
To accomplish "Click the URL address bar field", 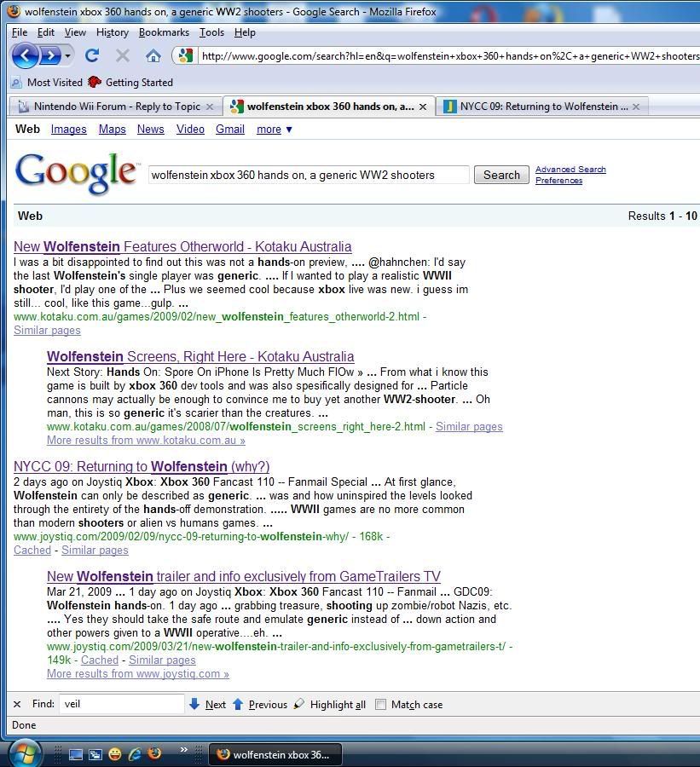I will [x=450, y=55].
